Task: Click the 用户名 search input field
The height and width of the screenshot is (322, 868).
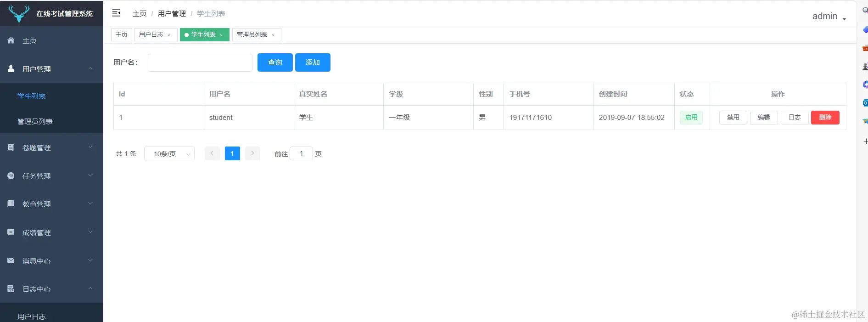Action: coord(200,62)
